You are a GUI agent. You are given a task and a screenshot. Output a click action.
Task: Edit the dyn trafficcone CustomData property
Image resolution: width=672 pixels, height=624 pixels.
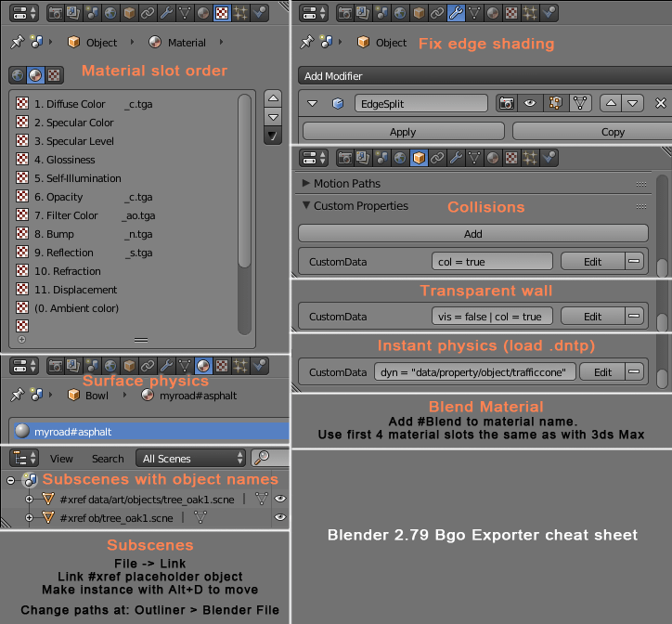(x=602, y=371)
